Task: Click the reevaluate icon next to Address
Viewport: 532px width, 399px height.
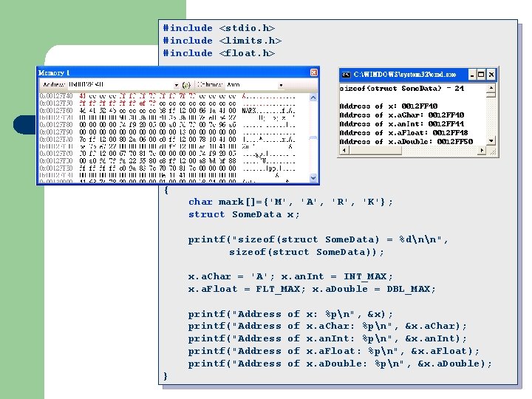Action: tap(186, 85)
